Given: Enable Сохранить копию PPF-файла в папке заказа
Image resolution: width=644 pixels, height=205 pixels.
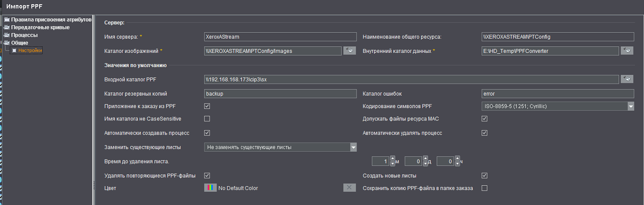Looking at the screenshot, I should point(484,188).
